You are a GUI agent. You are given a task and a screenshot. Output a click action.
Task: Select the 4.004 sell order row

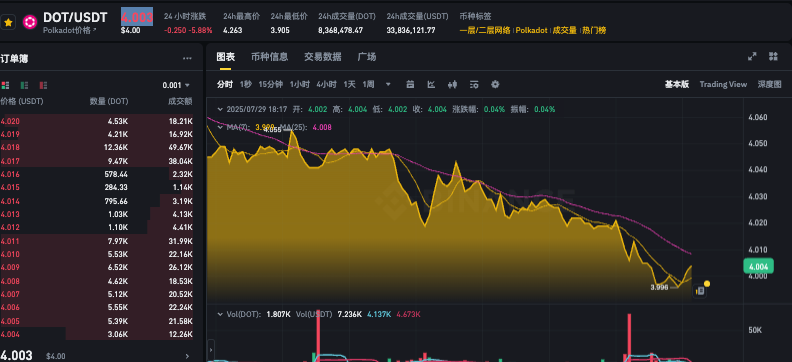click(96, 334)
